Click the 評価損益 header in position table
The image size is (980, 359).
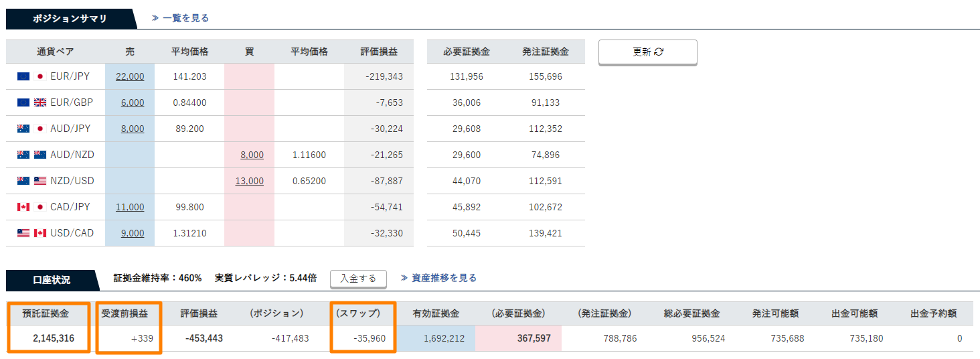point(379,52)
